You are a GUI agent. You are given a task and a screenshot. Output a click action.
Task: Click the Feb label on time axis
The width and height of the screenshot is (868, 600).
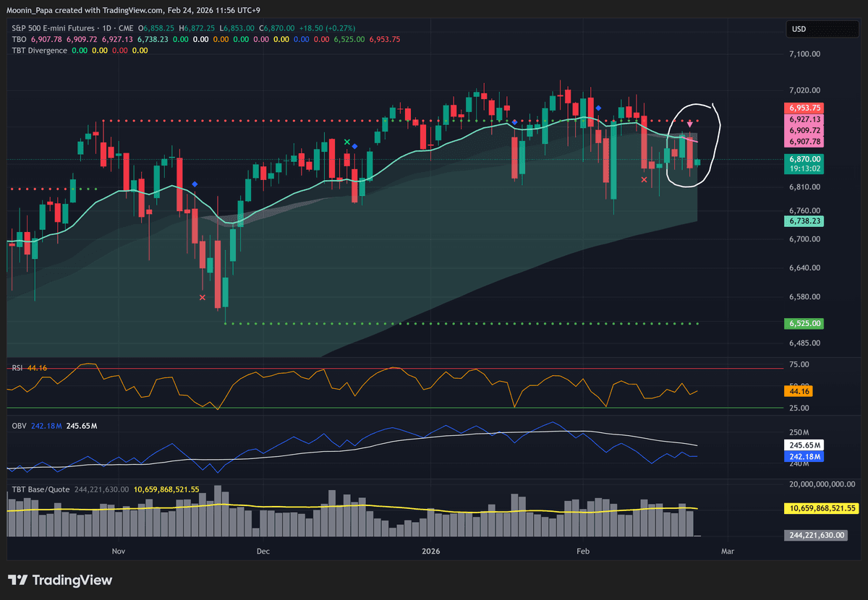coord(583,551)
